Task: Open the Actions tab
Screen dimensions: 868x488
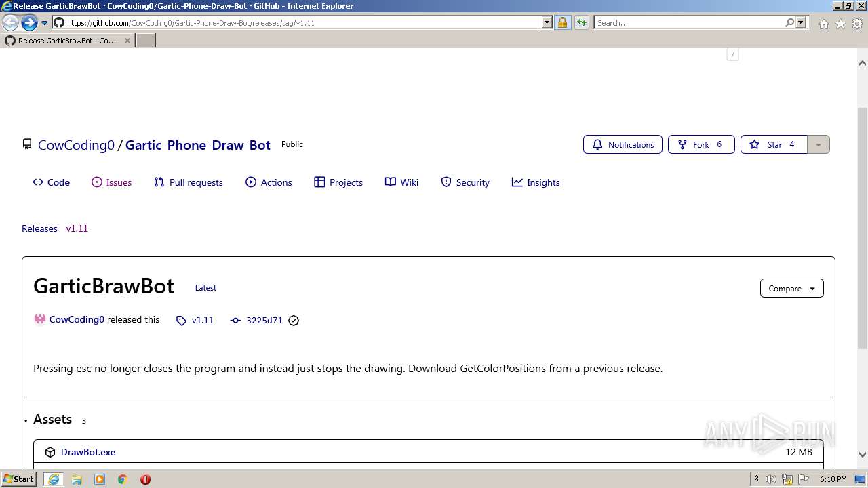Action: [269, 182]
